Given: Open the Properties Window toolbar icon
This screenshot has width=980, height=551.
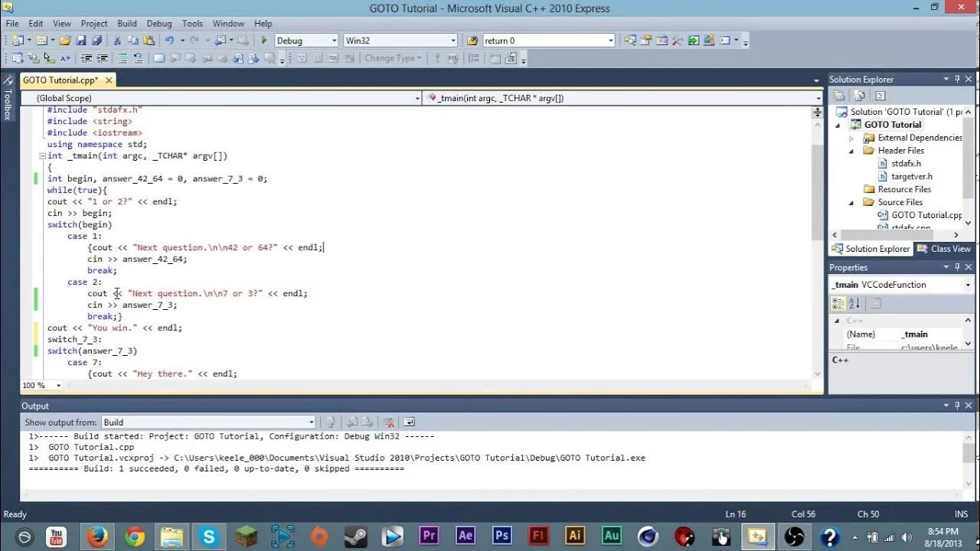Looking at the screenshot, I should tap(646, 41).
